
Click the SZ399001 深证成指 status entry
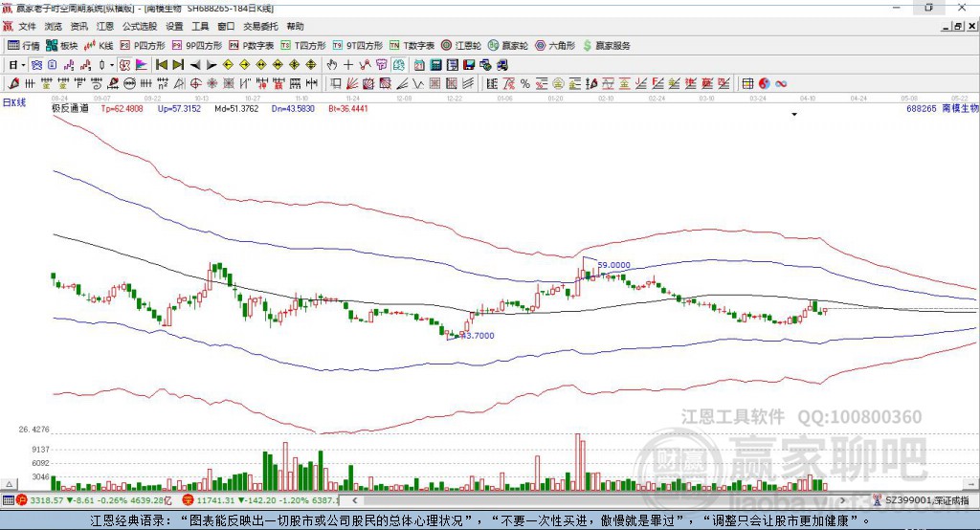[922, 500]
